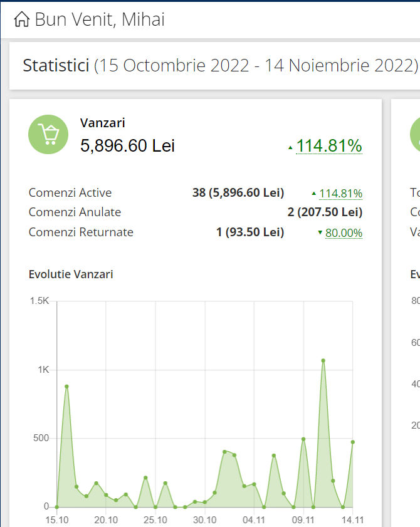Click the highest chart peak data point above 1K
420x527 pixels.
pos(323,361)
